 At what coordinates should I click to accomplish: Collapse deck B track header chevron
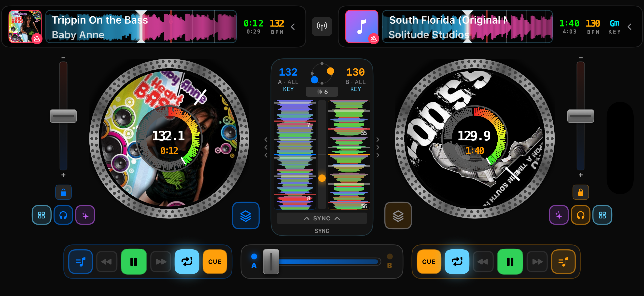tap(630, 27)
